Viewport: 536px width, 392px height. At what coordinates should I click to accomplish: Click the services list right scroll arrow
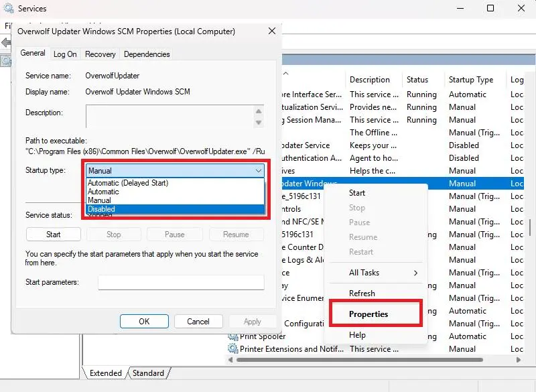(519, 360)
